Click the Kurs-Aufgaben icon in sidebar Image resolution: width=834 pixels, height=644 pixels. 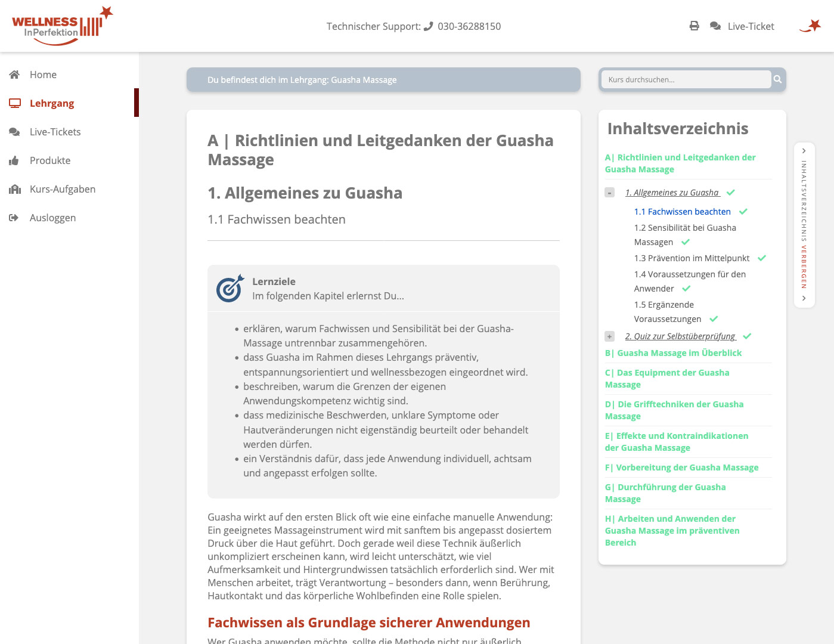tap(15, 189)
